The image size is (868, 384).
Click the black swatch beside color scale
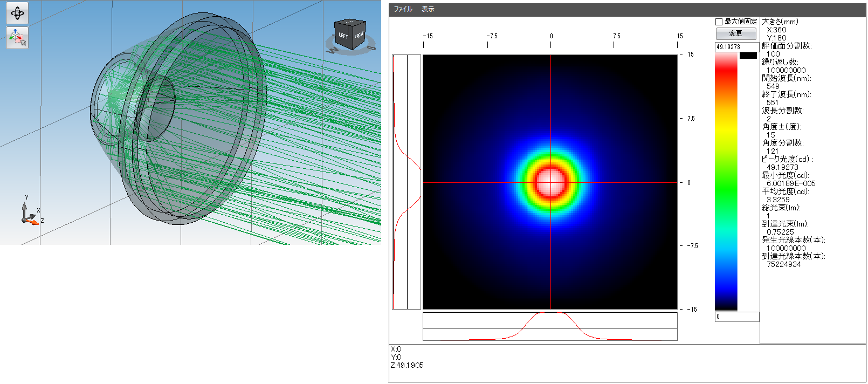[x=748, y=56]
